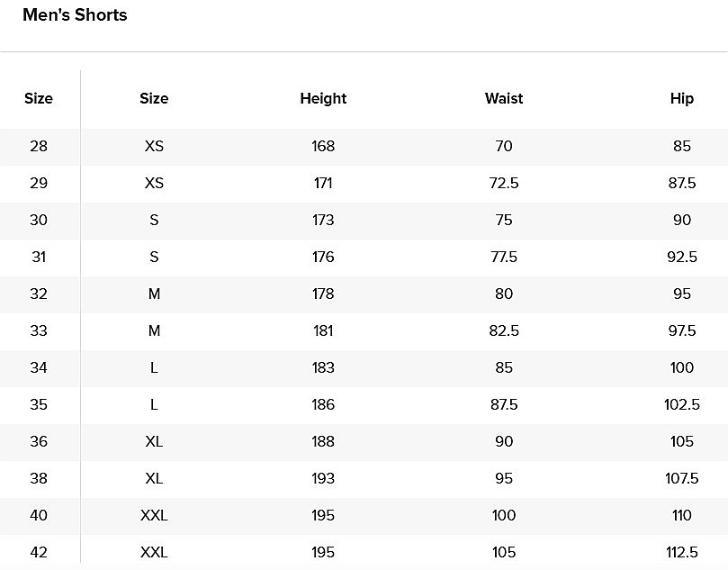Select hip measurement 97.5
The width and height of the screenshot is (728, 570).
coord(682,330)
